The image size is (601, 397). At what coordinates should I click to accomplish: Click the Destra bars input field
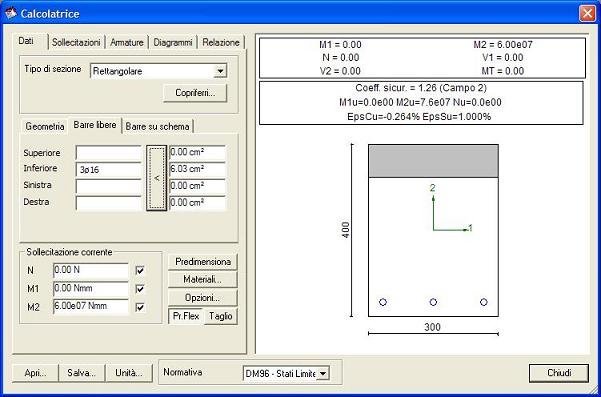click(109, 203)
